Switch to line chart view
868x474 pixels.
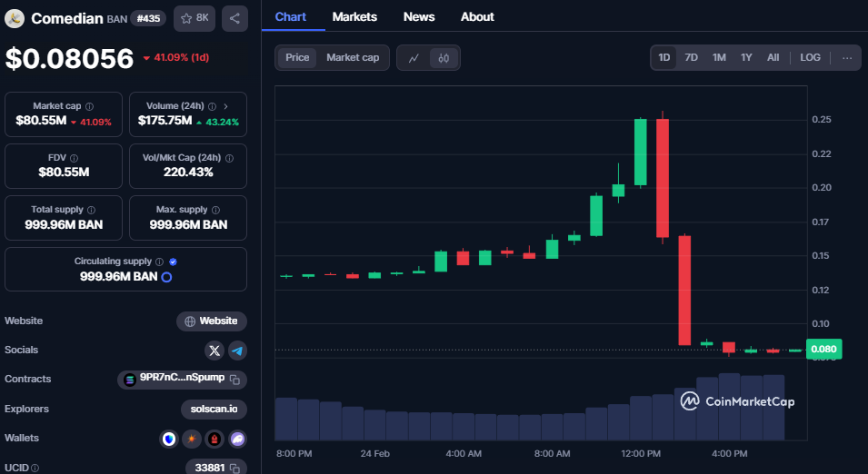click(x=414, y=57)
